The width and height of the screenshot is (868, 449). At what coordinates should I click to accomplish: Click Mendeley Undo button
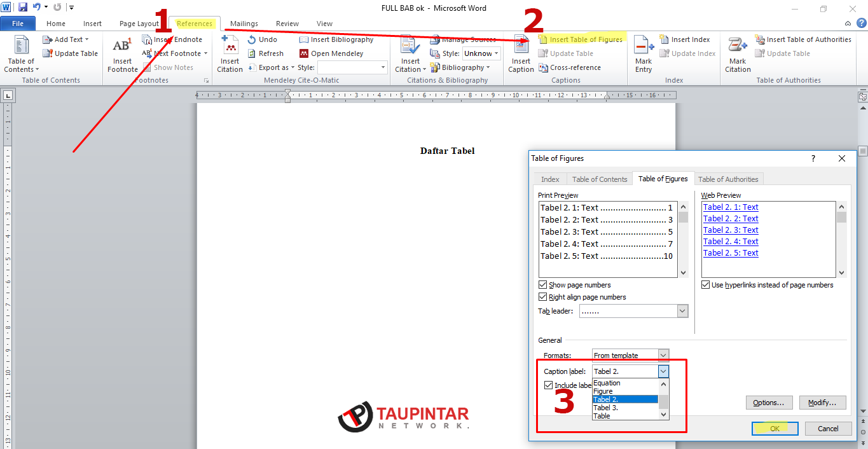click(x=262, y=39)
